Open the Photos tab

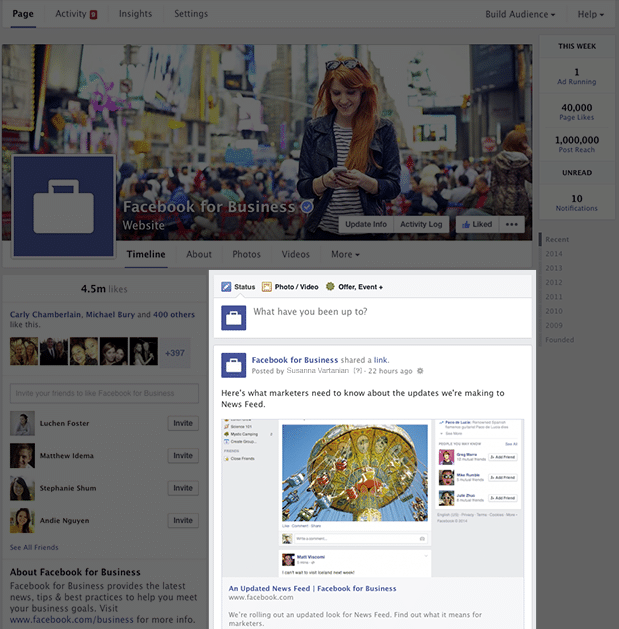point(246,255)
